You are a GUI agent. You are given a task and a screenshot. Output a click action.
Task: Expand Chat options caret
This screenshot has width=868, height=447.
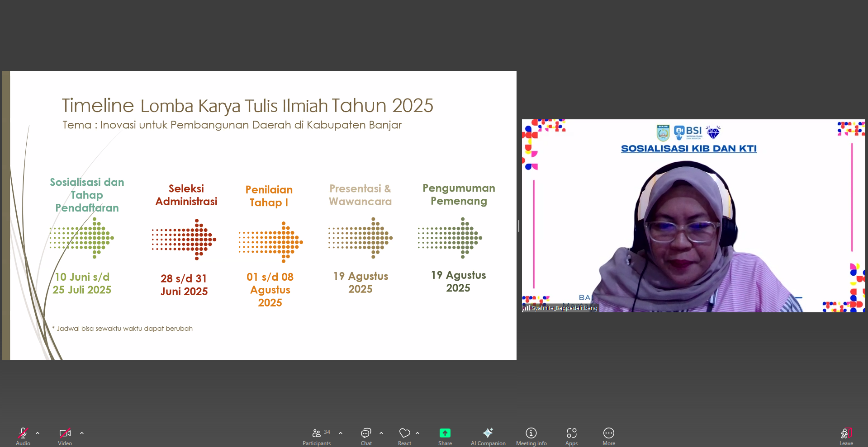point(381,433)
